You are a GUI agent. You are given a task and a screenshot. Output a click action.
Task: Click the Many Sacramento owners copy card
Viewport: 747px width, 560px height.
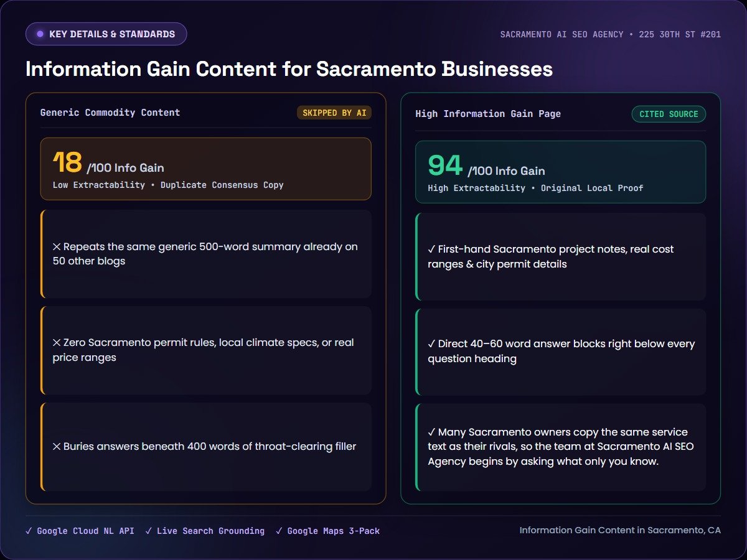[x=561, y=447]
